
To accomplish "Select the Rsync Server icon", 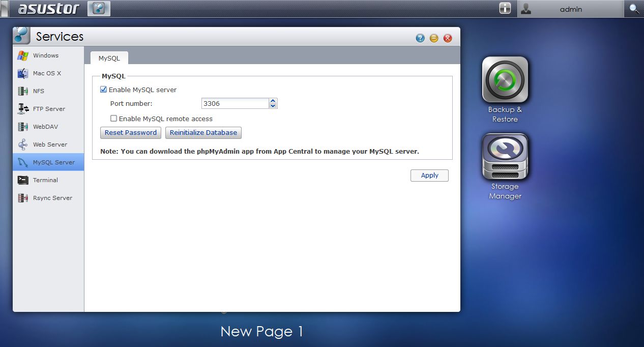I will pos(23,198).
